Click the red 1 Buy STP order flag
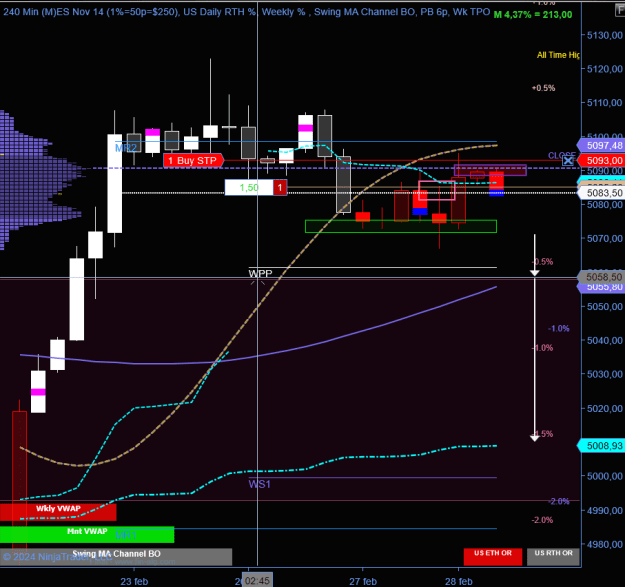The width and height of the screenshot is (625, 587). [193, 161]
